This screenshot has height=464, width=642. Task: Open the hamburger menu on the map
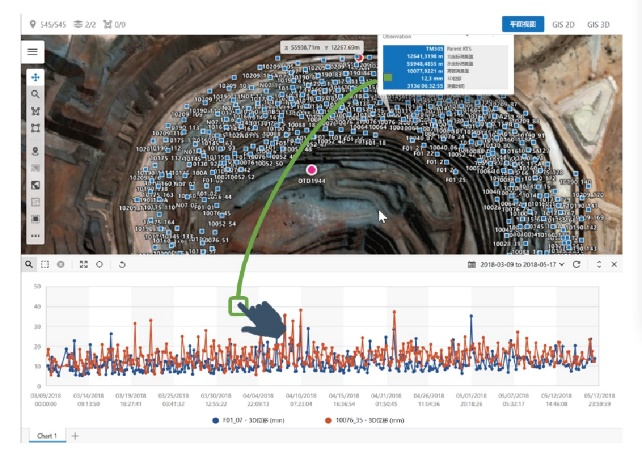[32, 52]
